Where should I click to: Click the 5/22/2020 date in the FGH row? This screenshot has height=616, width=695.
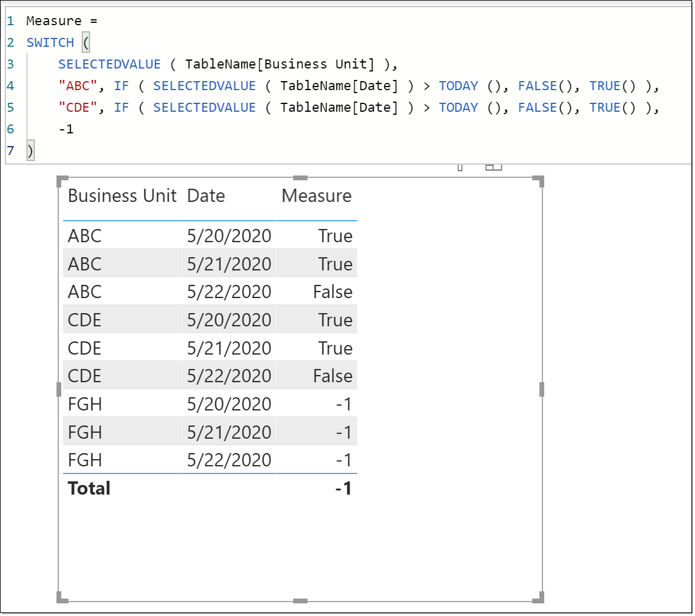[x=229, y=460]
